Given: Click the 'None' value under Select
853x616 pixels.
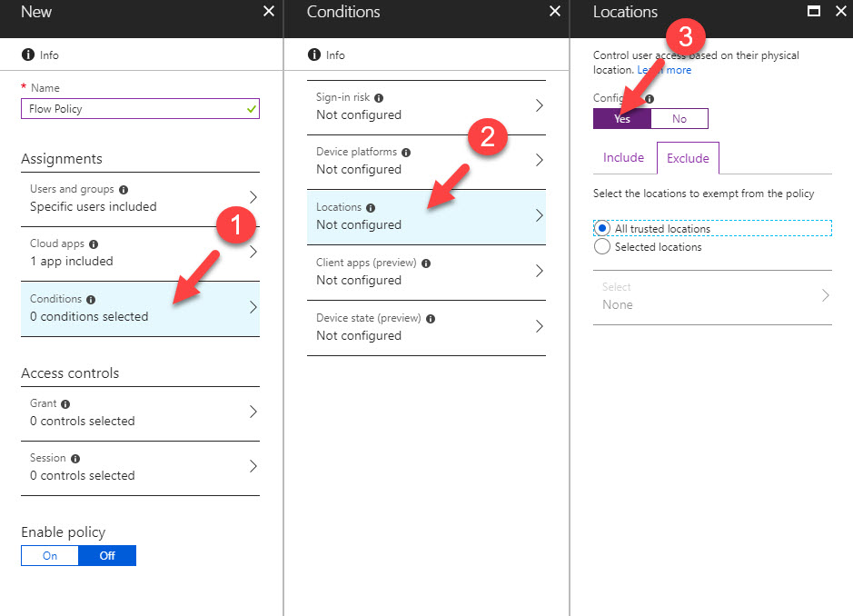Looking at the screenshot, I should 618,304.
